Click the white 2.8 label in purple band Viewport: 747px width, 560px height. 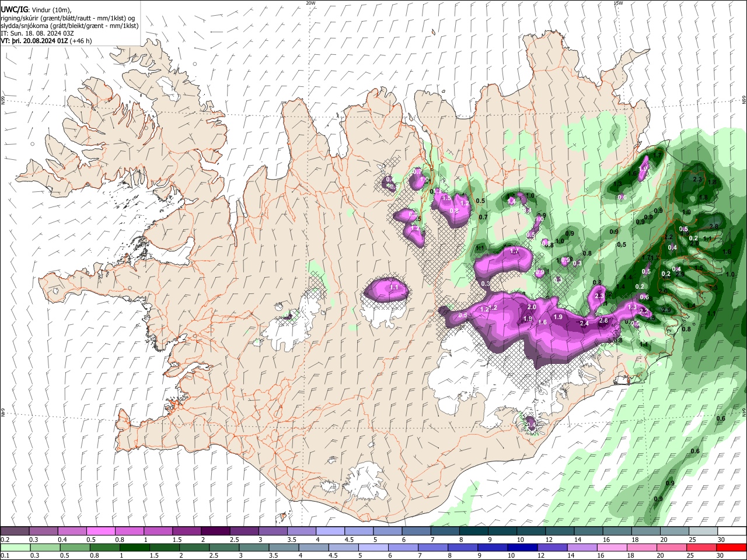[603, 320]
